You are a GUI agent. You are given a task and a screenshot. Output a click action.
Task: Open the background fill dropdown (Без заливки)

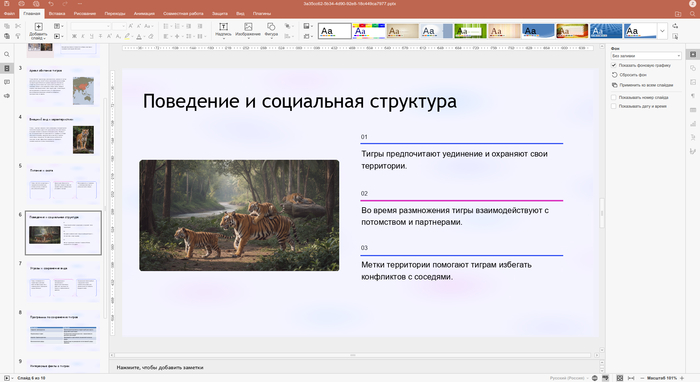(646, 56)
